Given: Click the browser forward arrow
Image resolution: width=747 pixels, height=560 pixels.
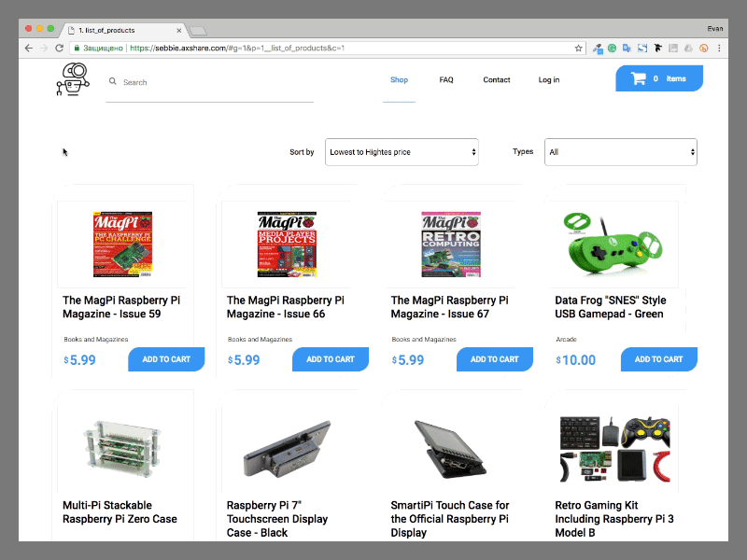Looking at the screenshot, I should tap(44, 49).
